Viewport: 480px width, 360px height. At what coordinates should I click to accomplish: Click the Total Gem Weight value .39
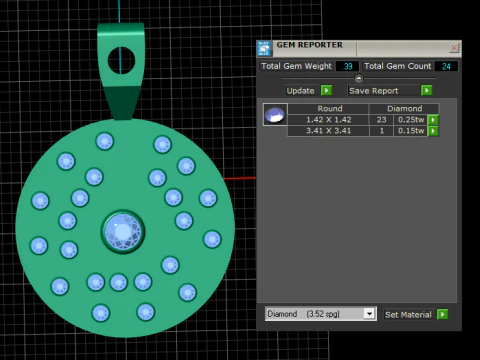[347, 66]
